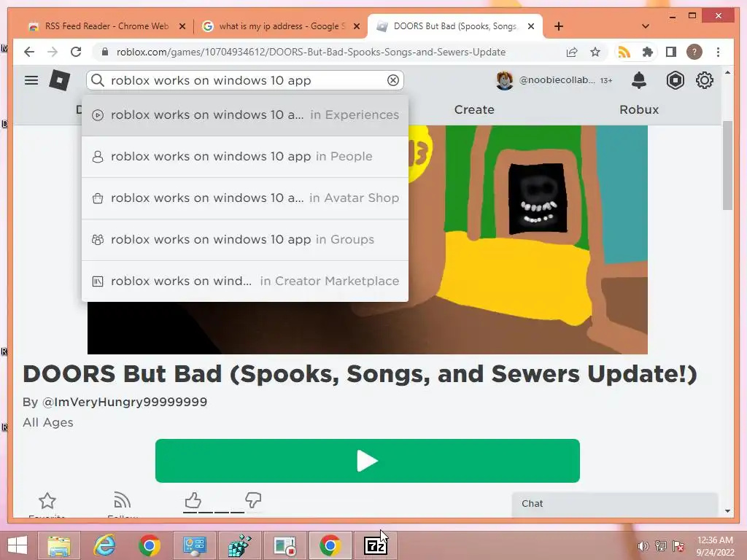
Task: Reload the current page
Action: point(76,52)
